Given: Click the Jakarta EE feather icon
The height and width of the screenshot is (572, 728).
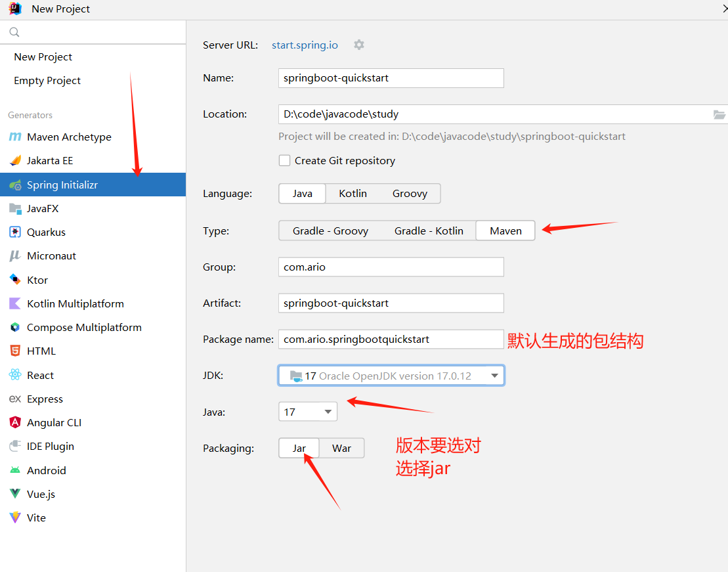Looking at the screenshot, I should point(15,160).
